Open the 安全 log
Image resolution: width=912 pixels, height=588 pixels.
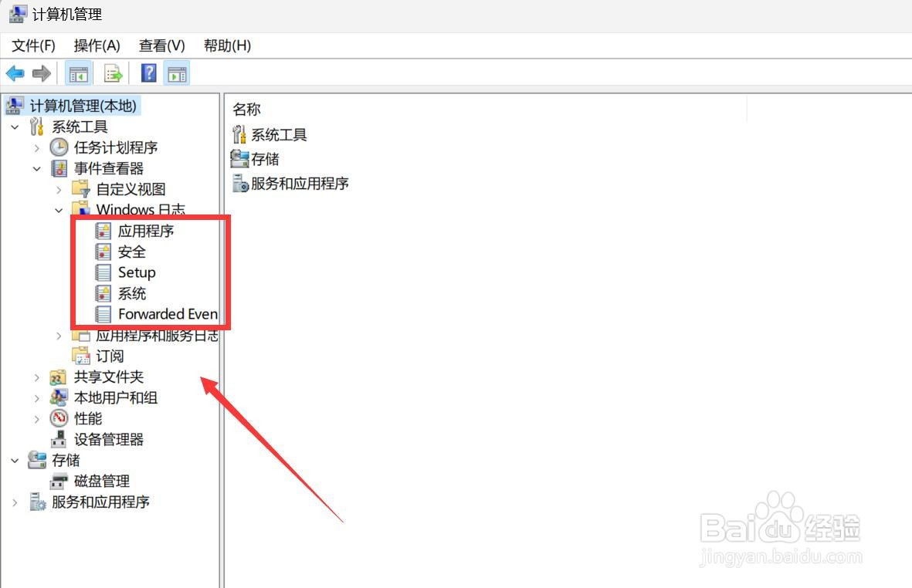tap(132, 252)
